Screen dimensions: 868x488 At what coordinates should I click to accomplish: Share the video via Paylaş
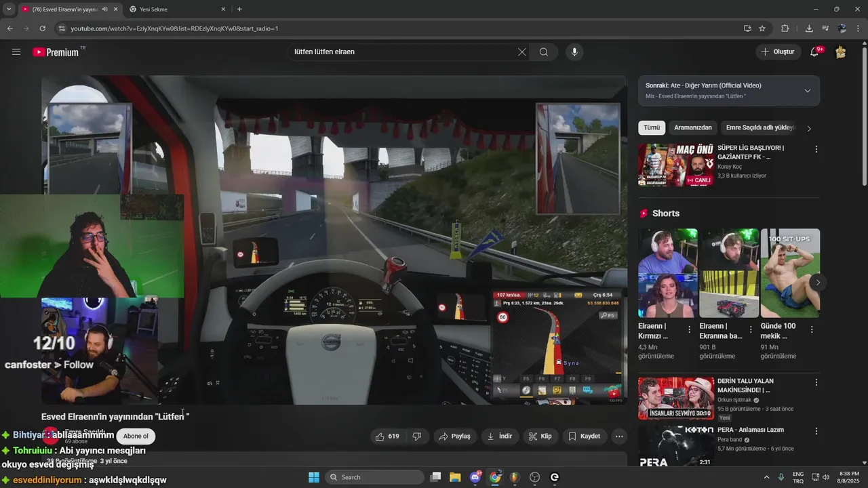pyautogui.click(x=454, y=436)
